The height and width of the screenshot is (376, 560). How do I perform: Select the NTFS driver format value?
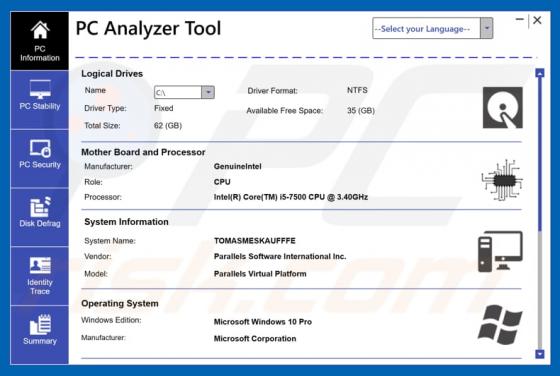357,90
